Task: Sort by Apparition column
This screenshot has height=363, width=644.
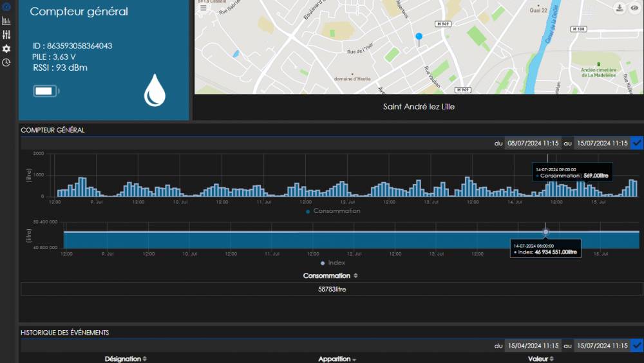Action: coord(337,359)
